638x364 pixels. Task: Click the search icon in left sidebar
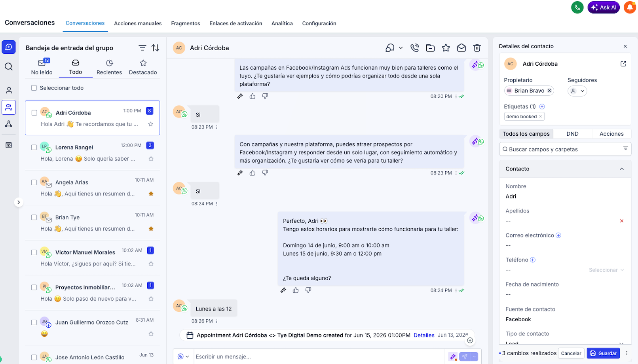9,66
